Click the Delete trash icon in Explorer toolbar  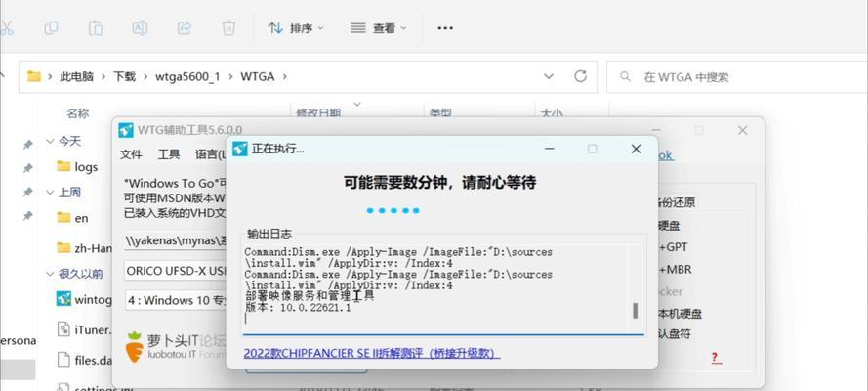click(228, 27)
